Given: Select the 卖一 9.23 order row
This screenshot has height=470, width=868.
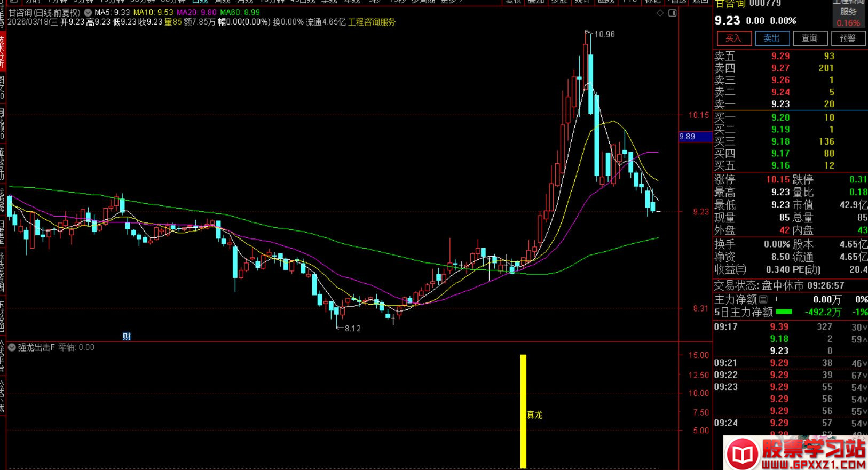Looking at the screenshot, I should (790, 104).
